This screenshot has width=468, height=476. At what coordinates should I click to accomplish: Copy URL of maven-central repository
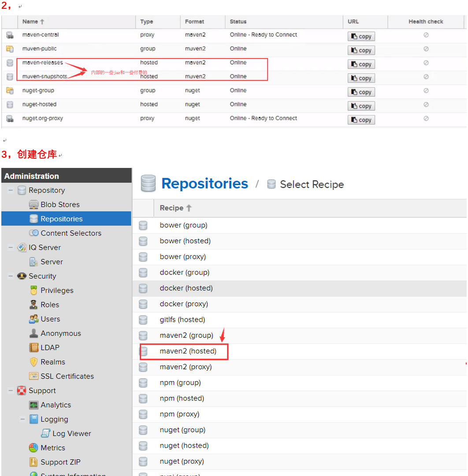tap(361, 37)
